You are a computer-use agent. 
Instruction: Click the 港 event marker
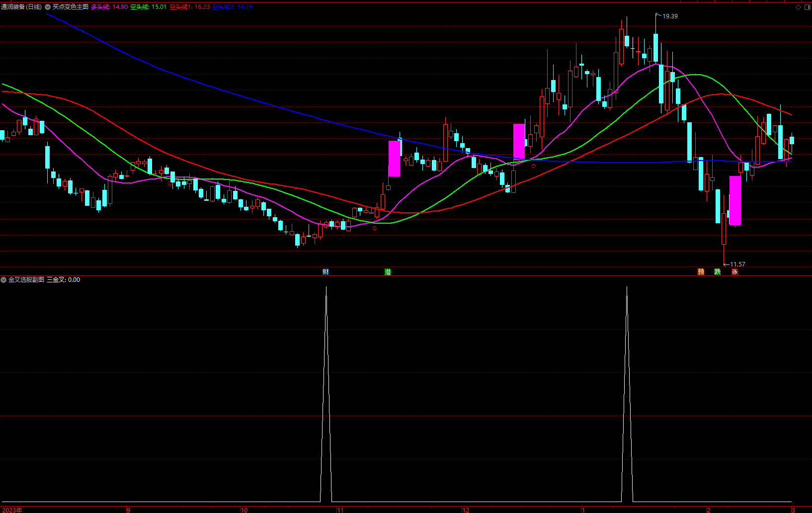pyautogui.click(x=388, y=271)
